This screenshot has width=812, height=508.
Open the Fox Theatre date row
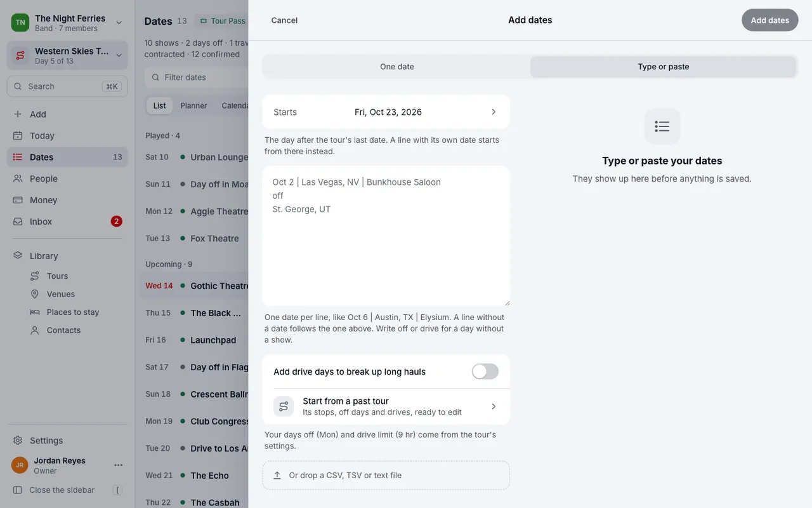click(x=194, y=239)
